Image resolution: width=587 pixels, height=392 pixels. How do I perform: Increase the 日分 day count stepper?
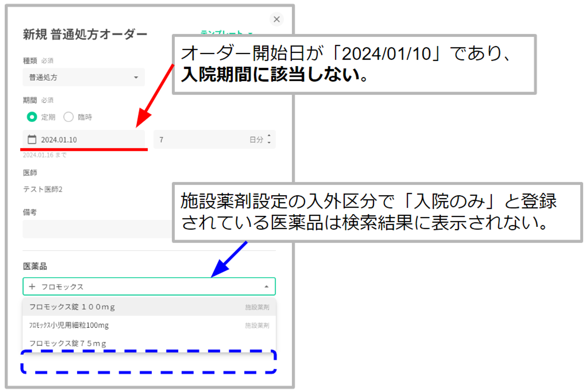click(x=269, y=136)
